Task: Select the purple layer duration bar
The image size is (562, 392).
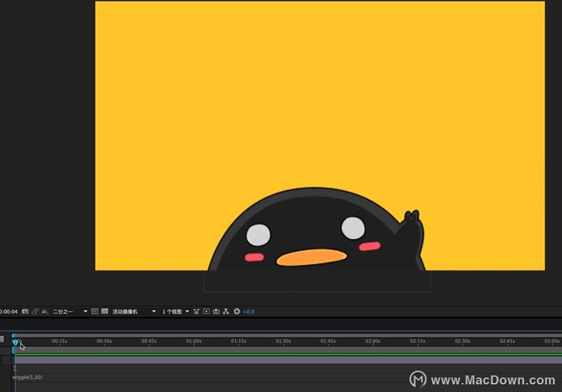Action: pos(288,360)
